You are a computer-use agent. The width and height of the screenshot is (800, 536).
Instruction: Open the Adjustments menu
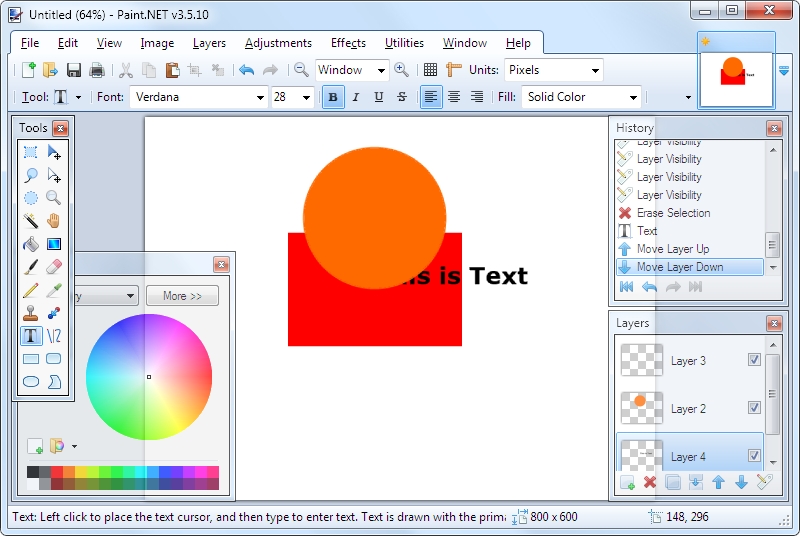(278, 43)
